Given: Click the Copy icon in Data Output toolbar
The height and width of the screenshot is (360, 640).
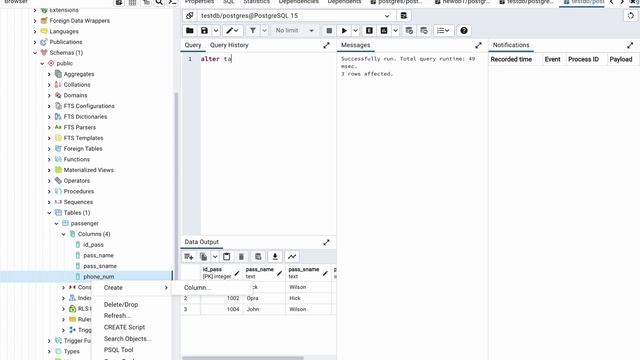Looking at the screenshot, I should pos(203,257).
